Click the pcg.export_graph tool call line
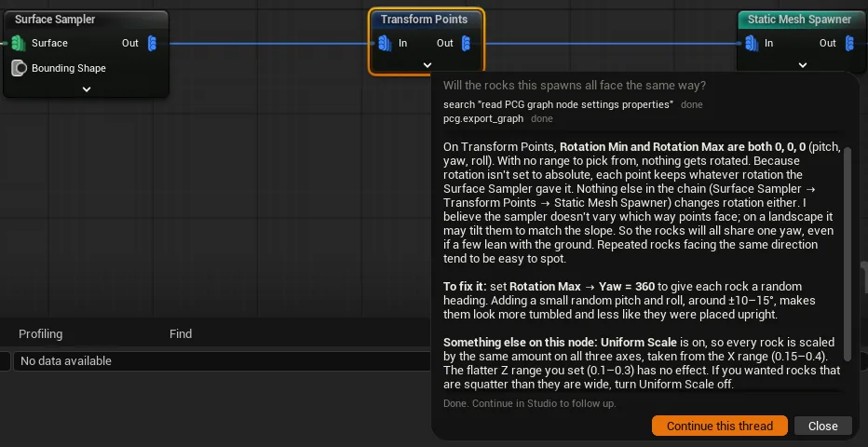The image size is (868, 447). click(497, 118)
